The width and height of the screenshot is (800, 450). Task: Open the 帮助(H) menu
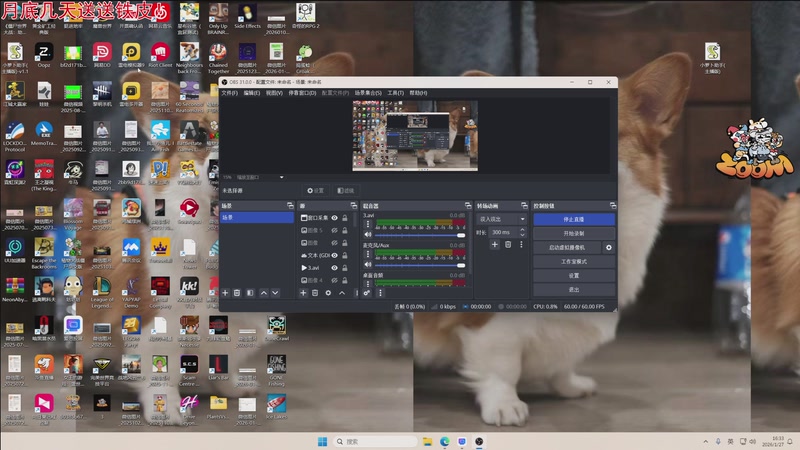pyautogui.click(x=418, y=93)
